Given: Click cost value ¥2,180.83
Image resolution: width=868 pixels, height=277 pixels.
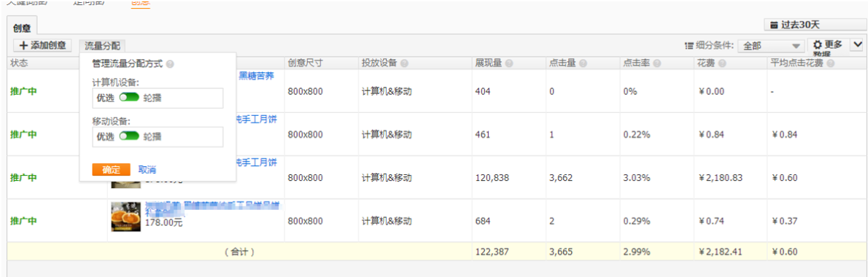Looking at the screenshot, I should point(720,178).
